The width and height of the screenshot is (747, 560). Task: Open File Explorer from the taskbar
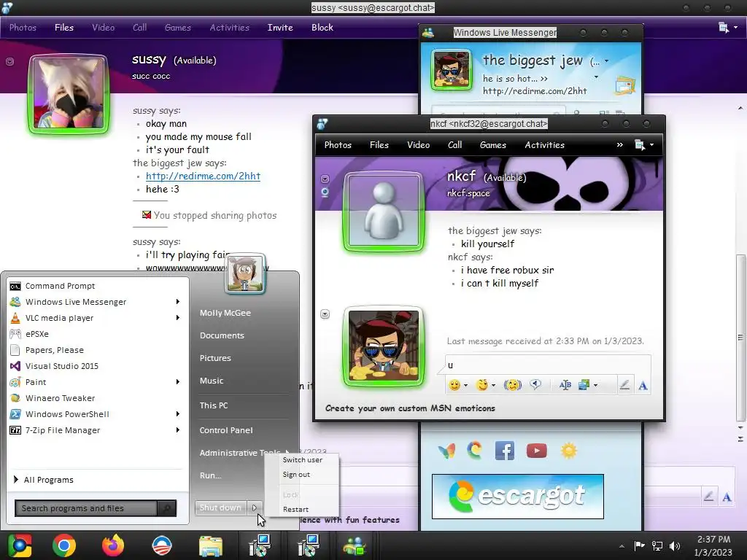click(211, 546)
